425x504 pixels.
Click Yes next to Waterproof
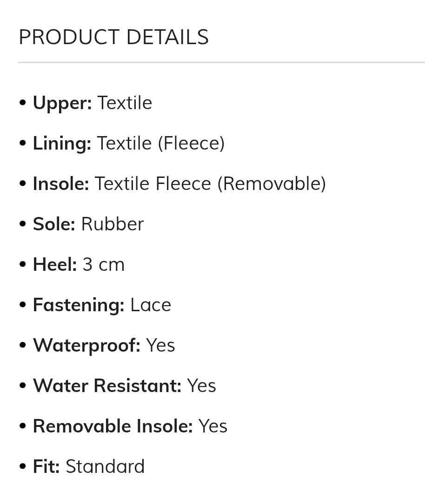point(160,346)
